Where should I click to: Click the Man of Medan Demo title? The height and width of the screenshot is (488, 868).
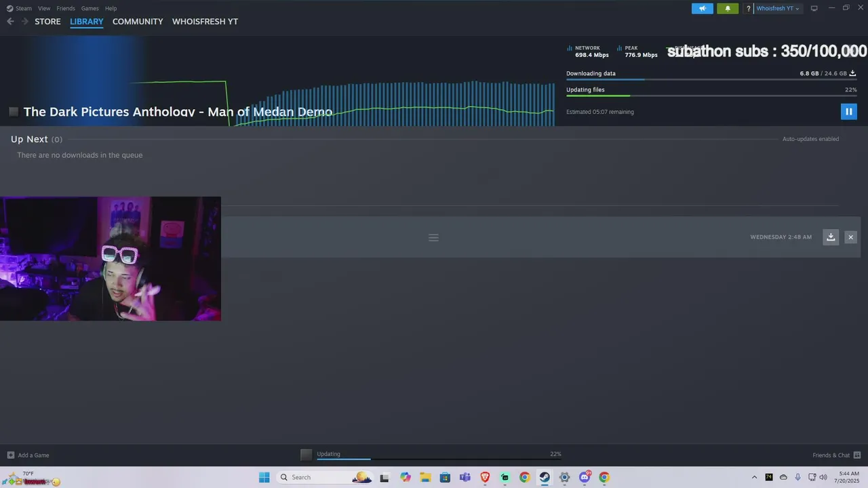pyautogui.click(x=178, y=112)
